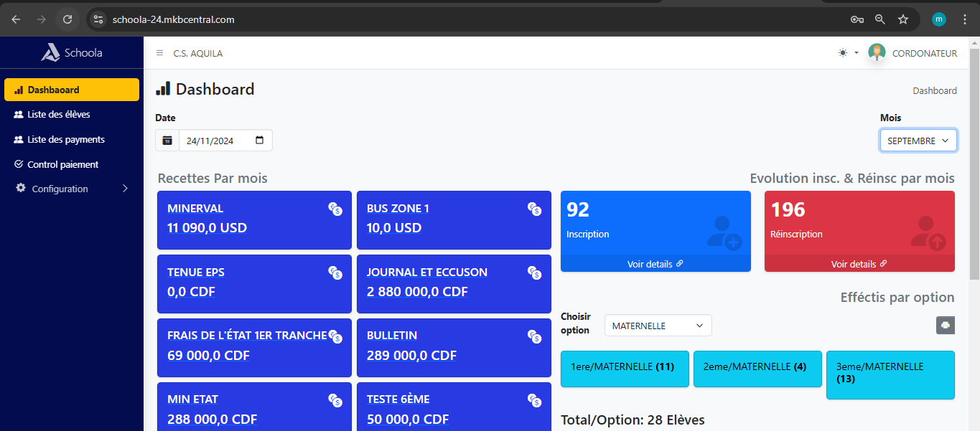
Task: Toggle the sun theme switcher icon
Action: click(x=843, y=53)
